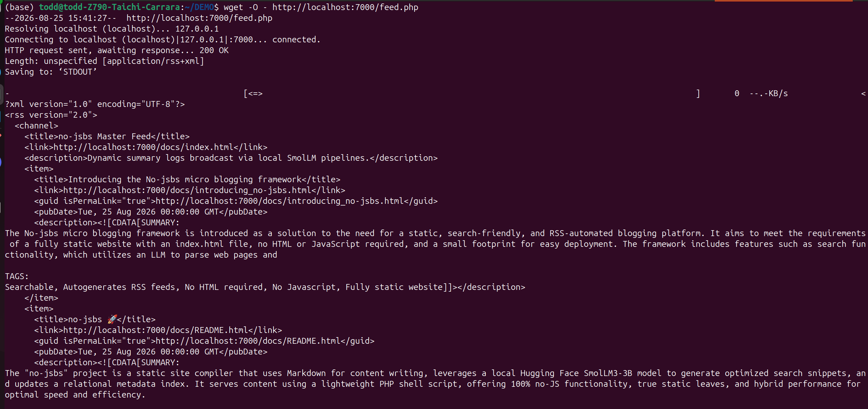Click the "TAGS:" label in output
Image resolution: width=868 pixels, height=409 pixels.
point(17,276)
